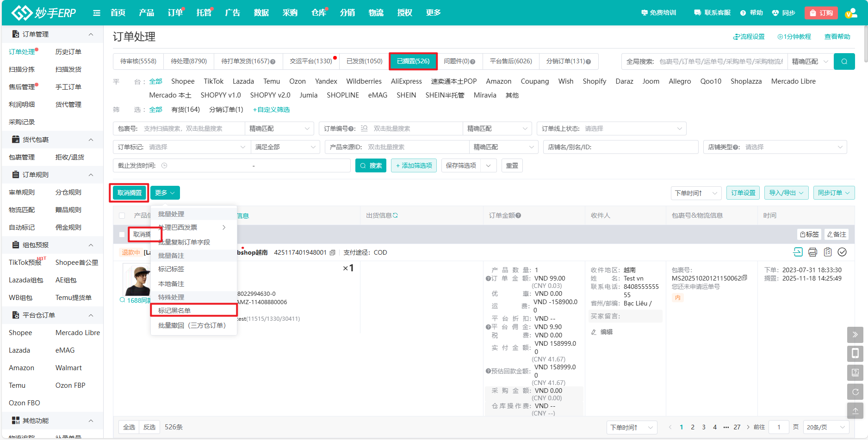Click the mobile phone icon in the floating panel
The image size is (868, 440).
[x=855, y=354]
